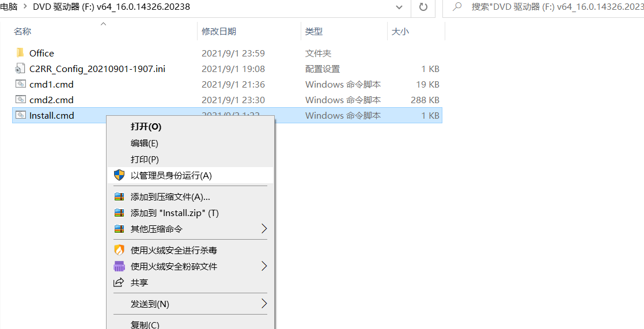Screen dimensions: 644x329
Task: Select Install.cmd file name
Action: pyautogui.click(x=52, y=115)
